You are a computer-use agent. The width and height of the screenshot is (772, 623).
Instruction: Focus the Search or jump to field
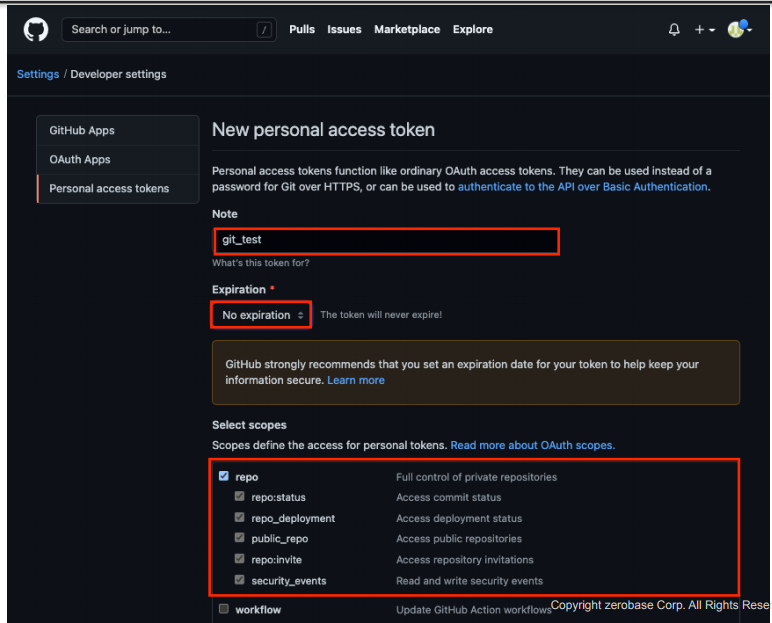click(160, 30)
